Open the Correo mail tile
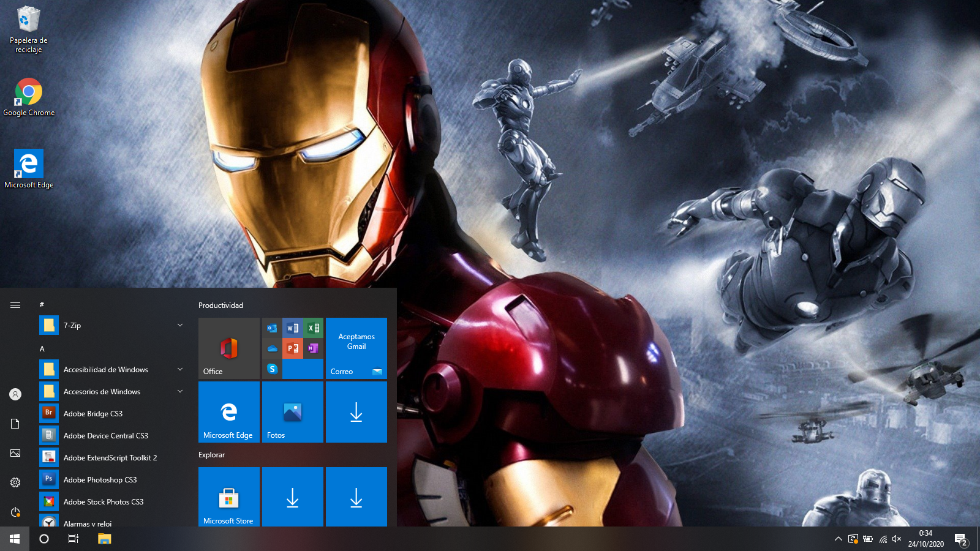The image size is (980, 551). coord(356,348)
